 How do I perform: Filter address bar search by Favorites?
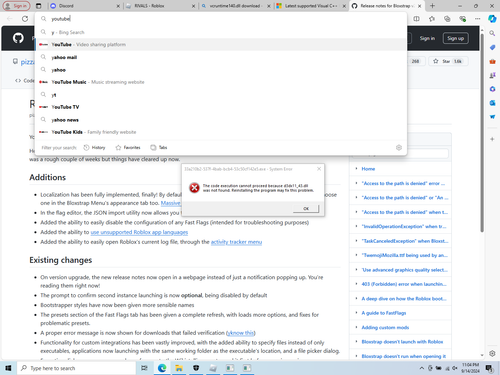point(128,147)
